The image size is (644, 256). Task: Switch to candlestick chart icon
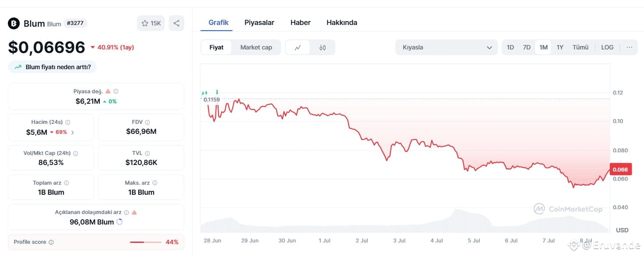tap(323, 47)
